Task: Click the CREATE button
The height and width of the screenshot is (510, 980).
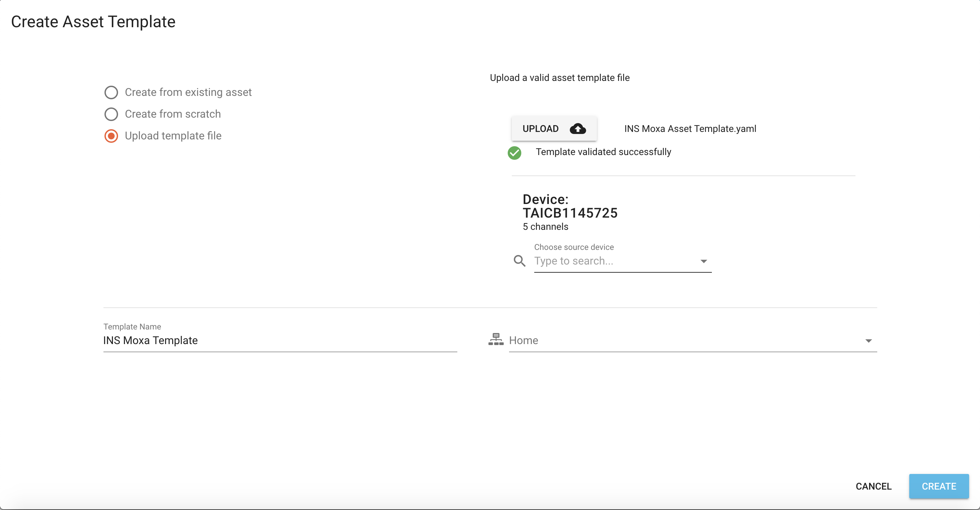Action: (x=939, y=487)
